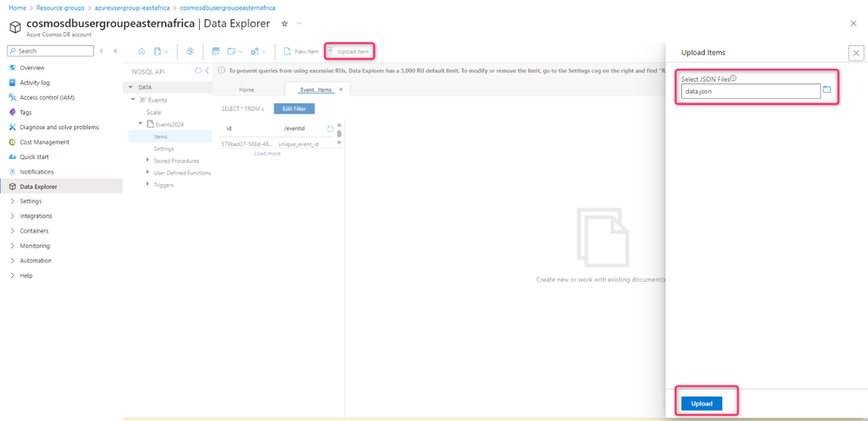Open Settings under Events2024 container
The width and height of the screenshot is (868, 421).
(164, 148)
